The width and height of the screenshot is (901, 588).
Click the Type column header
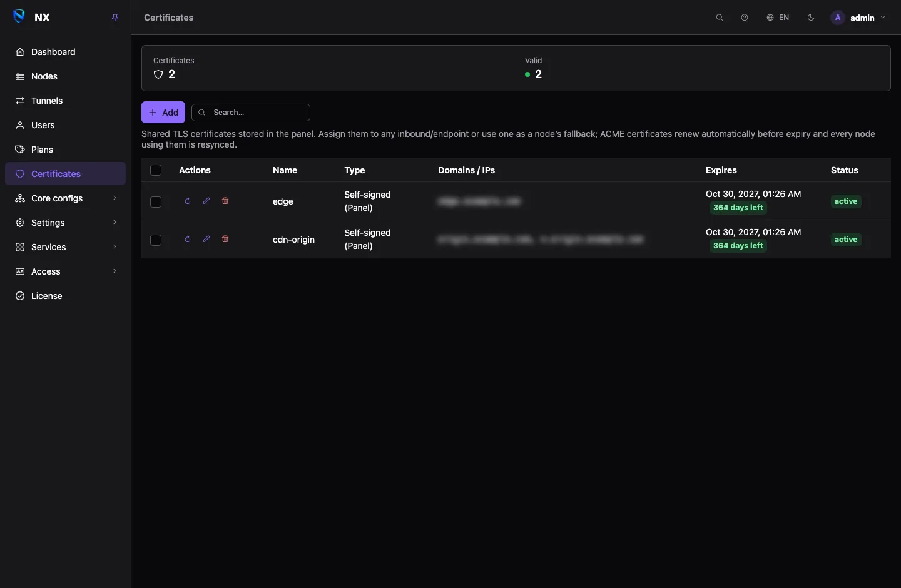354,170
